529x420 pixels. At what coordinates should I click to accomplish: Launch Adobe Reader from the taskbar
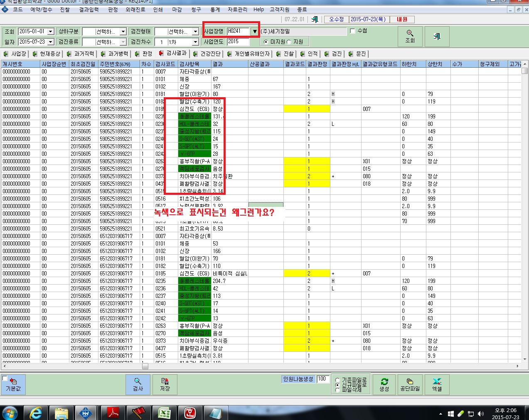113,413
